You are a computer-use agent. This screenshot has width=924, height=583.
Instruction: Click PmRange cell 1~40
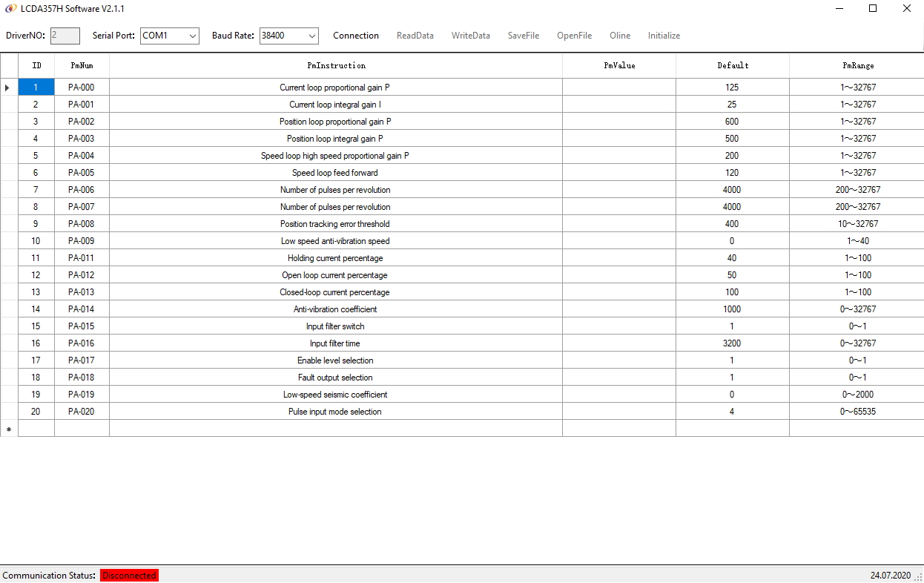coord(857,241)
